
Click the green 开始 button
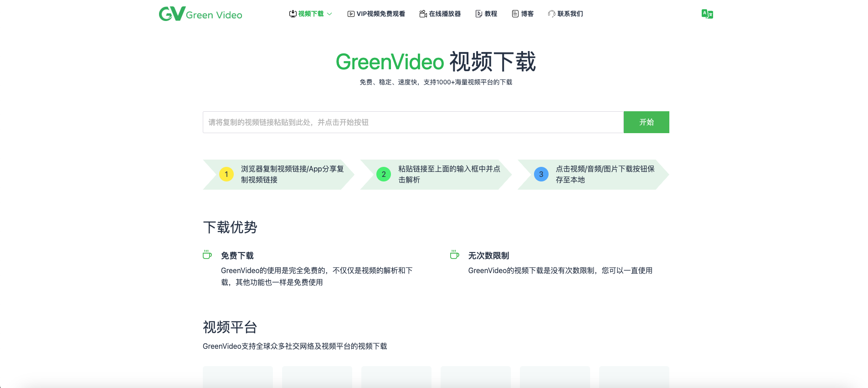point(646,122)
